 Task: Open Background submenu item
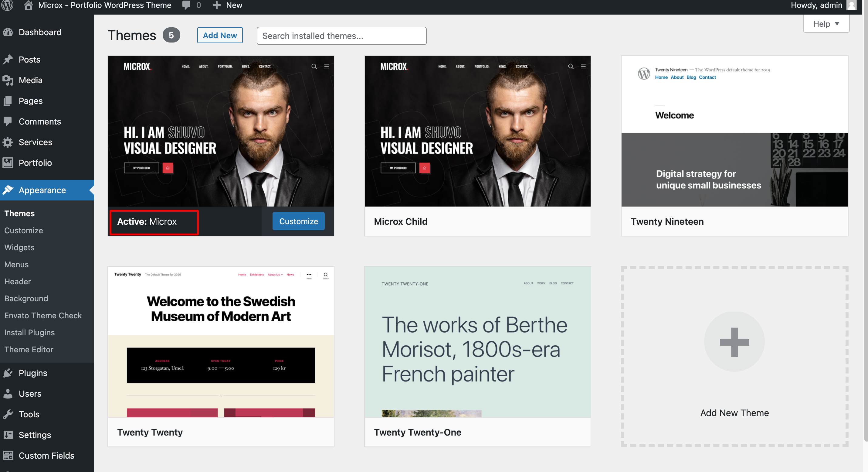pyautogui.click(x=26, y=299)
